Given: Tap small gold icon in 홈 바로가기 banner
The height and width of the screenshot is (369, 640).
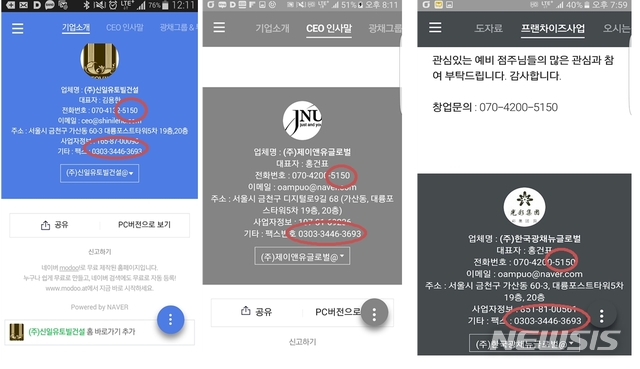Looking at the screenshot, I should click(x=16, y=332).
